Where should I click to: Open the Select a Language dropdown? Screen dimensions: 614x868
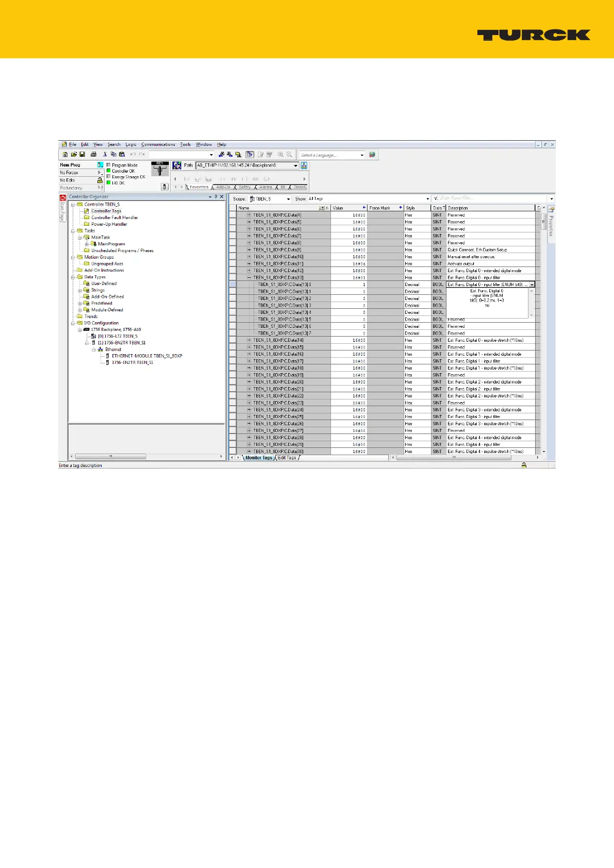coord(362,155)
